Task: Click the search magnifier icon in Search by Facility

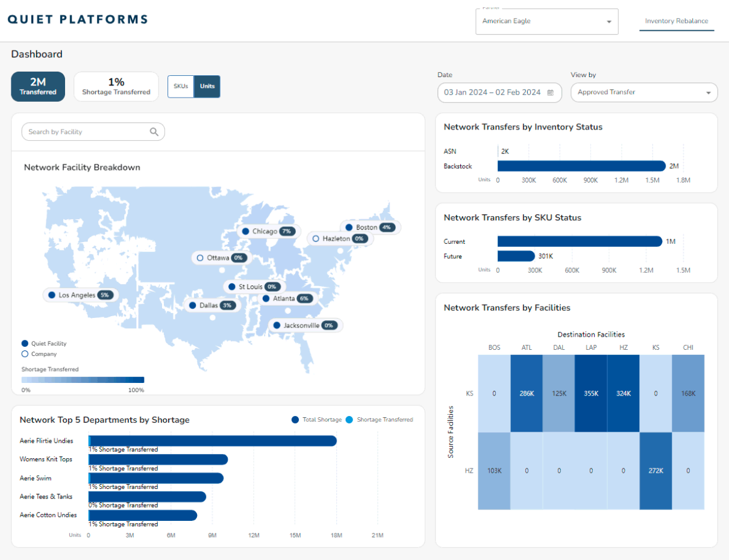Action: click(154, 131)
